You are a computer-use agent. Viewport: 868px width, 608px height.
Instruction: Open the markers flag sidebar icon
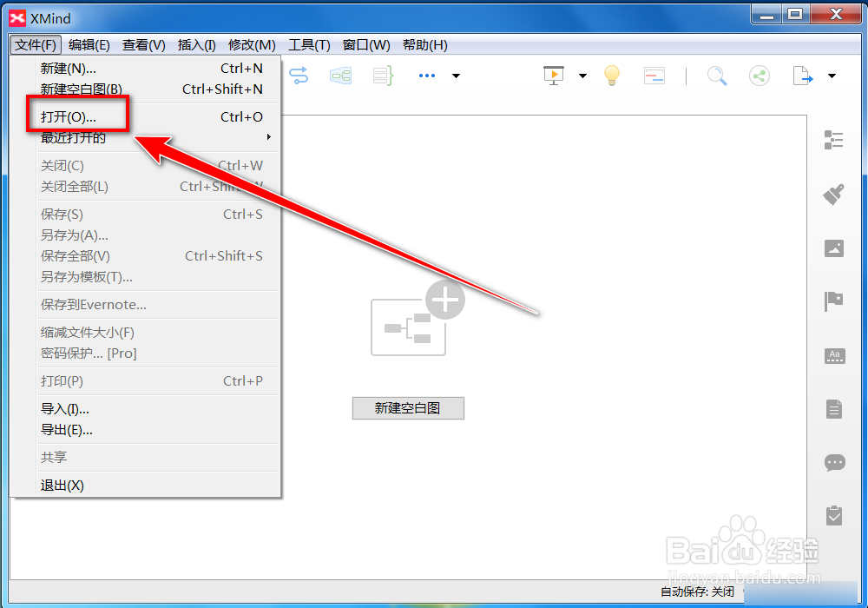click(x=833, y=301)
